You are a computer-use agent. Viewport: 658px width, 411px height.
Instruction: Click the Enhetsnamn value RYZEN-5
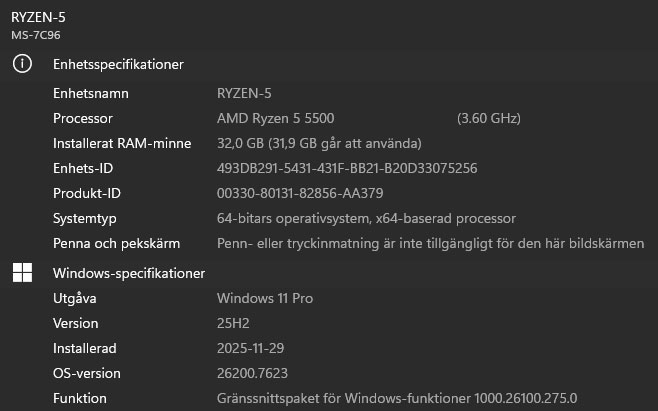pos(244,94)
